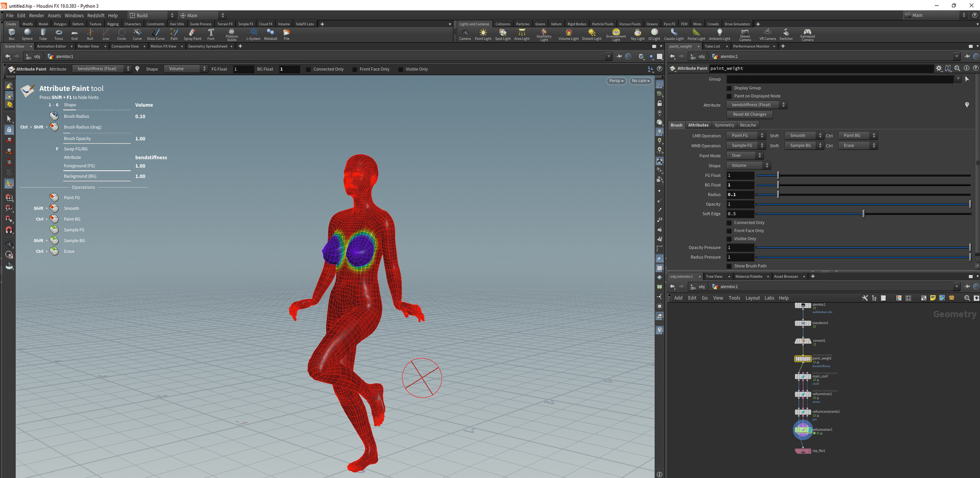This screenshot has width=980, height=478.
Task: Switch to the Symmetry tab in Attribute Paint
Action: [724, 125]
